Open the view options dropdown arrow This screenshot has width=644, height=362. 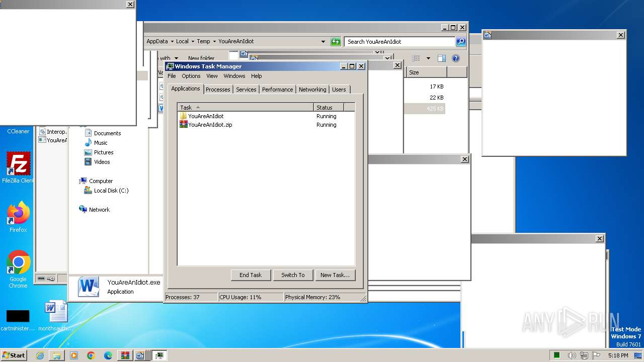[x=428, y=58]
